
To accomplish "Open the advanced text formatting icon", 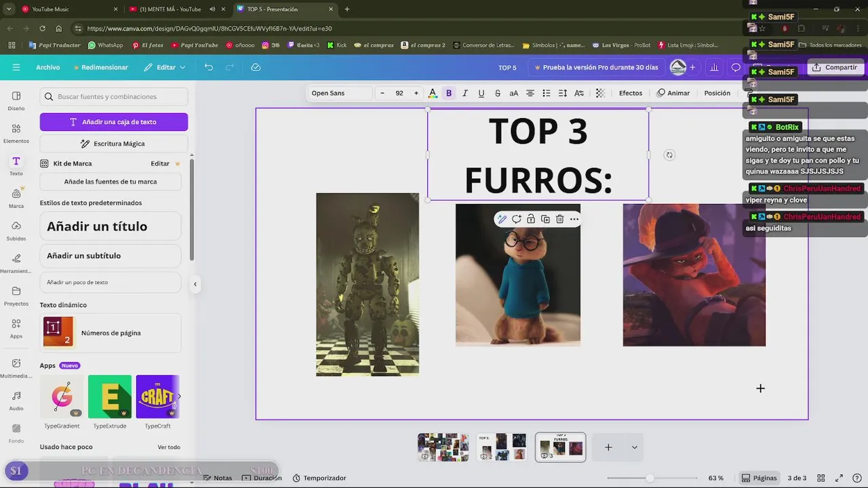I will tap(579, 93).
